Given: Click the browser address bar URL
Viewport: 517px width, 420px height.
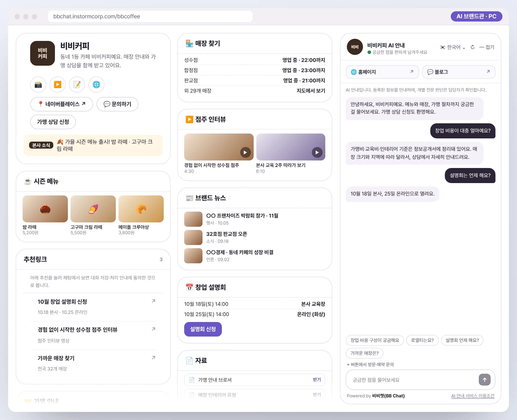Looking at the screenshot, I should 150,16.
